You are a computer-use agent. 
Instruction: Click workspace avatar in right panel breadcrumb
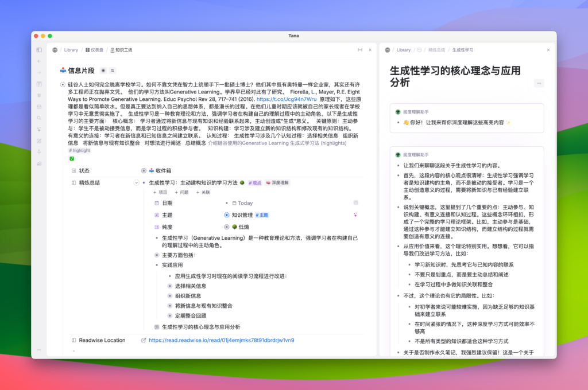(x=388, y=50)
